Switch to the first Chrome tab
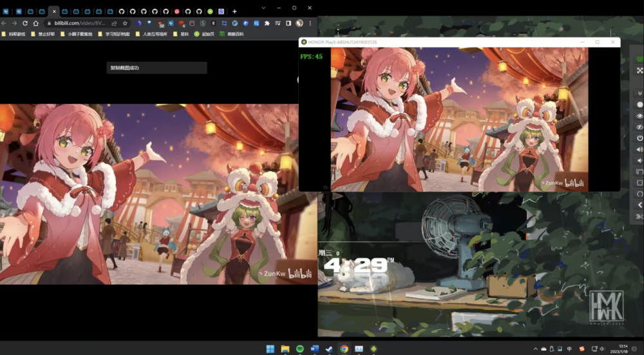This screenshot has width=644, height=355. click(6, 12)
